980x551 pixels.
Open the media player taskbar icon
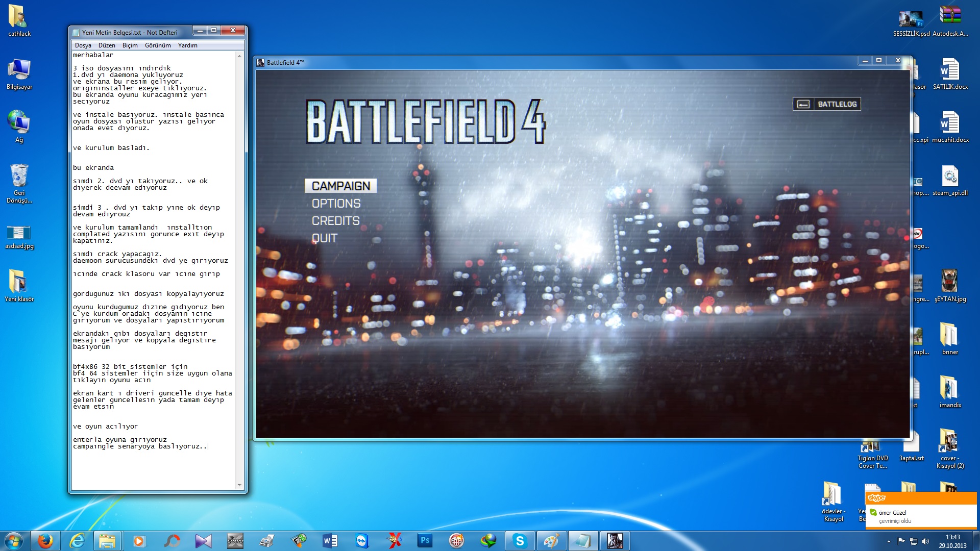[x=139, y=541]
